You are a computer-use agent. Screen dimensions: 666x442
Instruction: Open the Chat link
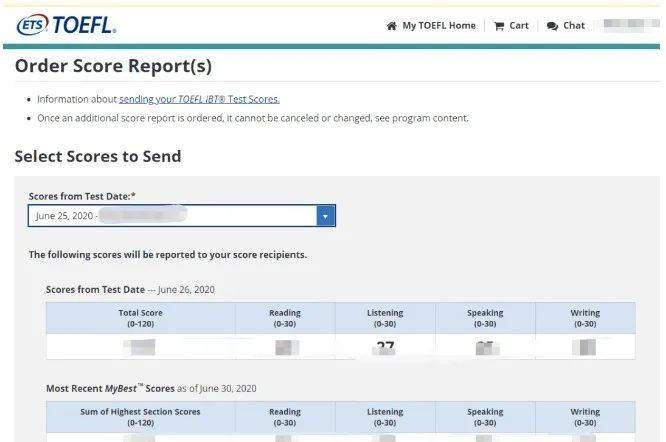(574, 26)
